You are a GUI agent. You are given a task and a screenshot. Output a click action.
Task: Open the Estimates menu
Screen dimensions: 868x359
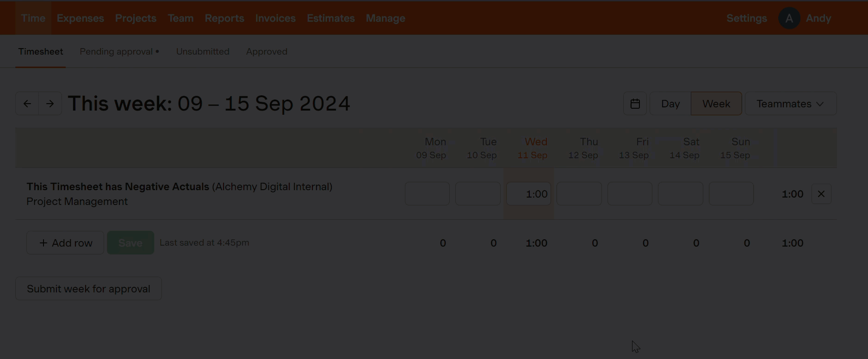tap(331, 18)
